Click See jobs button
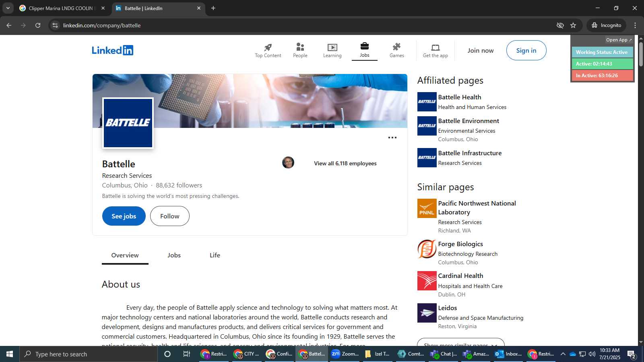The image size is (644, 362). tap(124, 216)
